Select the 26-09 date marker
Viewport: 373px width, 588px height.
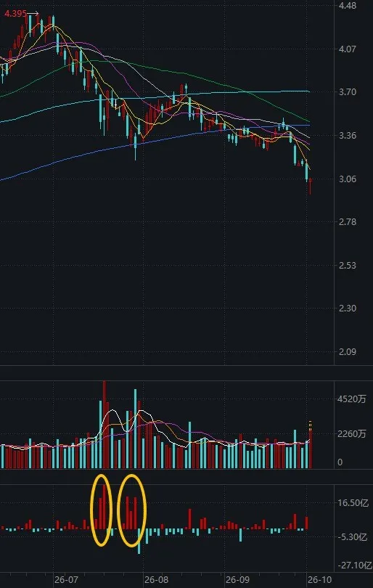point(238,580)
